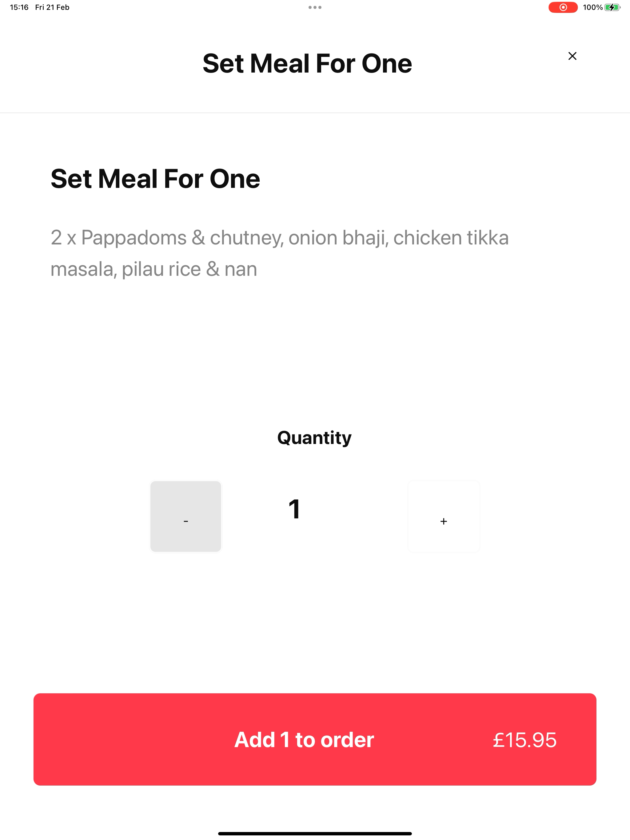Tap the red screen recording indicator
Image resolution: width=630 pixels, height=840 pixels.
click(563, 7)
